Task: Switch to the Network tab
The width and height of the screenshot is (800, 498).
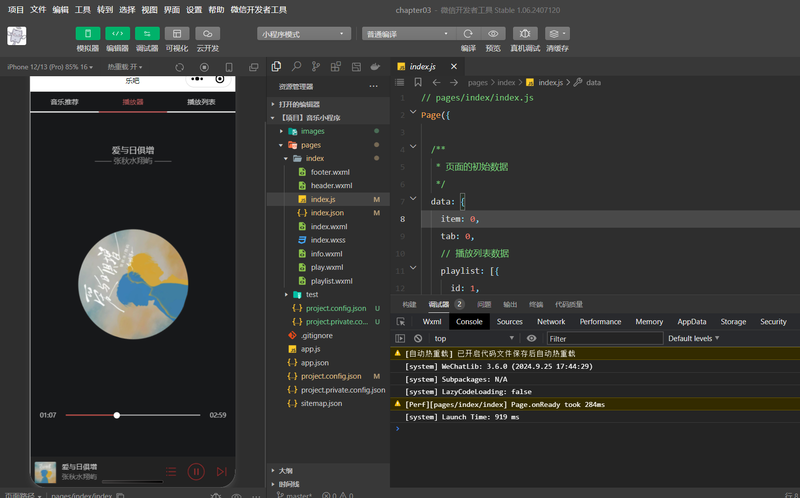Action: tap(551, 321)
